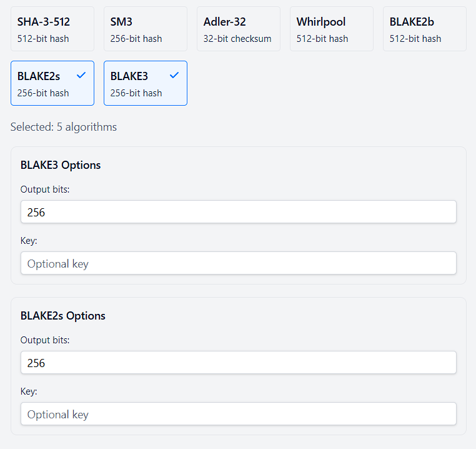Click the BLAKE3 'Key:' label

click(x=29, y=241)
